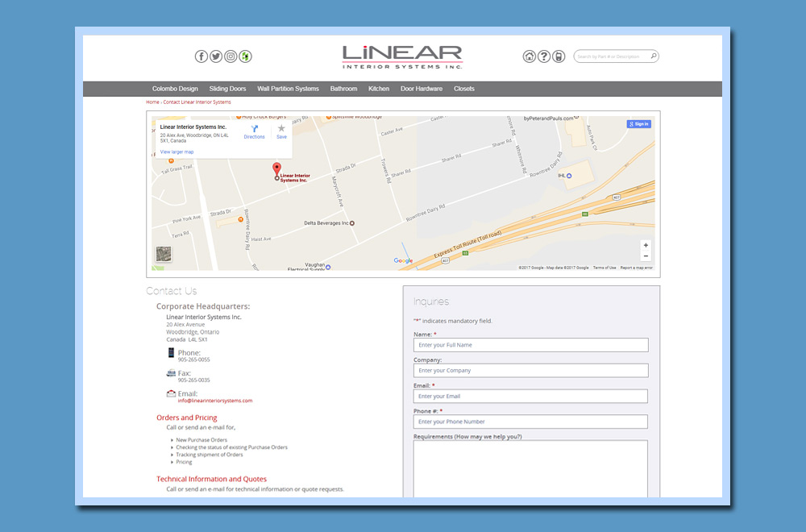806x532 pixels.
Task: Open the Door Hardware menu
Action: 422,89
